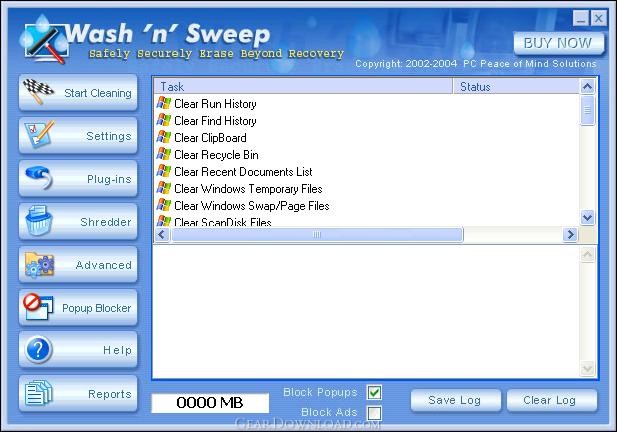Select the Clear ClipBoard task
Screen dimensions: 617x432
(210, 138)
